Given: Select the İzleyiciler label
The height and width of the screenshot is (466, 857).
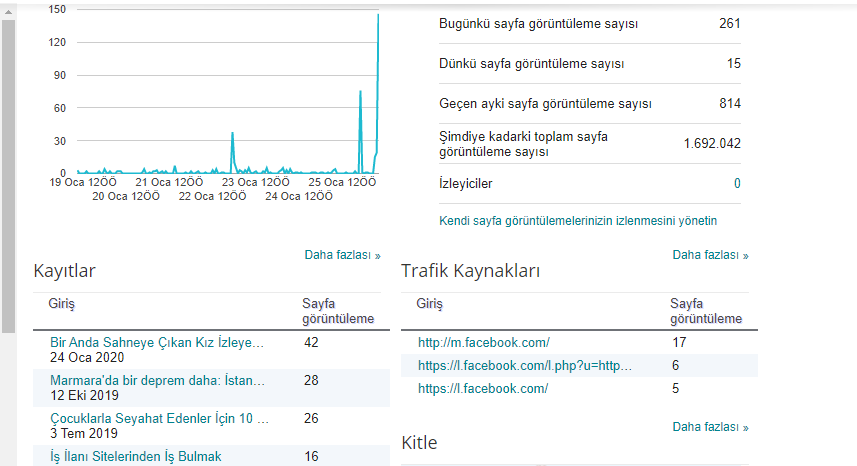Looking at the screenshot, I should tap(466, 184).
